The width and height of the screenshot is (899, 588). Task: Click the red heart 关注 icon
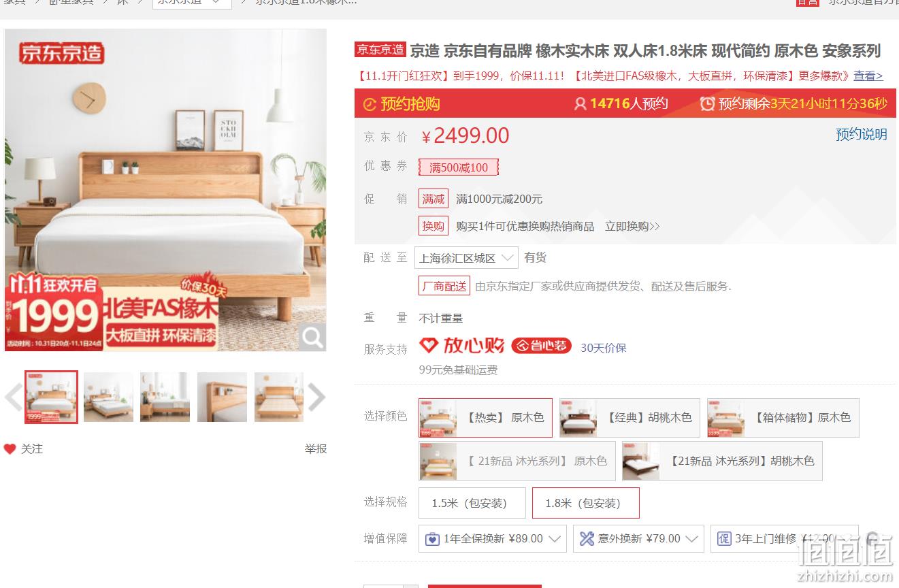[10, 449]
